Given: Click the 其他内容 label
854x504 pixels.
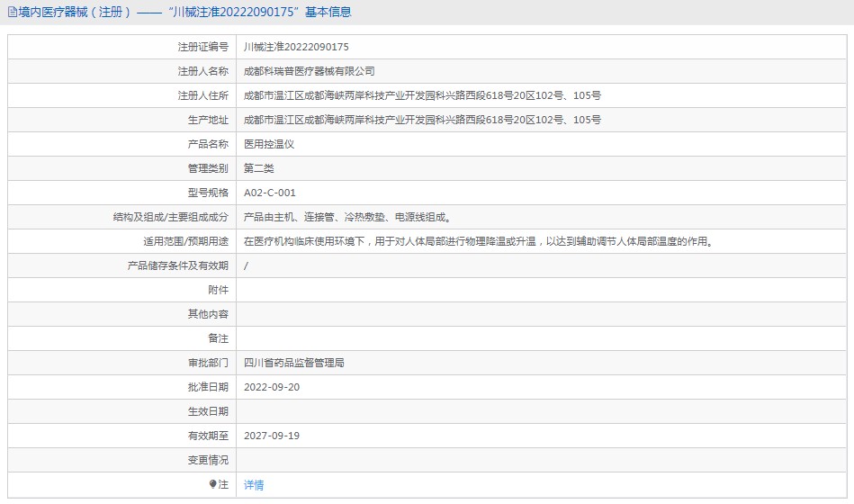Looking at the screenshot, I should point(208,314).
